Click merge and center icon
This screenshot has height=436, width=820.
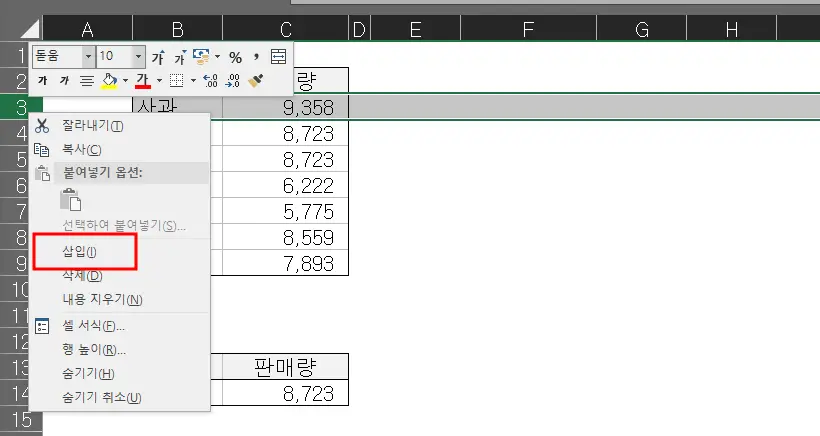[278, 56]
